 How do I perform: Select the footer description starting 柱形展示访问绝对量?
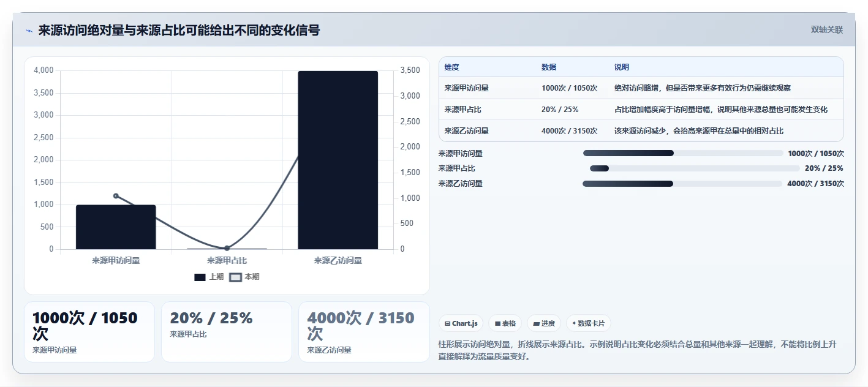[x=637, y=350]
